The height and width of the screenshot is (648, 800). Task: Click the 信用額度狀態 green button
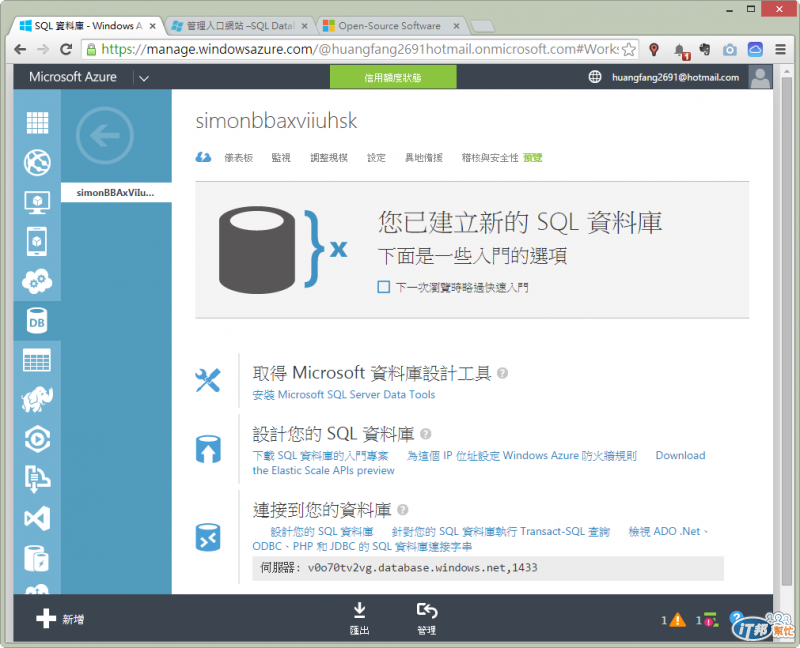(393, 77)
